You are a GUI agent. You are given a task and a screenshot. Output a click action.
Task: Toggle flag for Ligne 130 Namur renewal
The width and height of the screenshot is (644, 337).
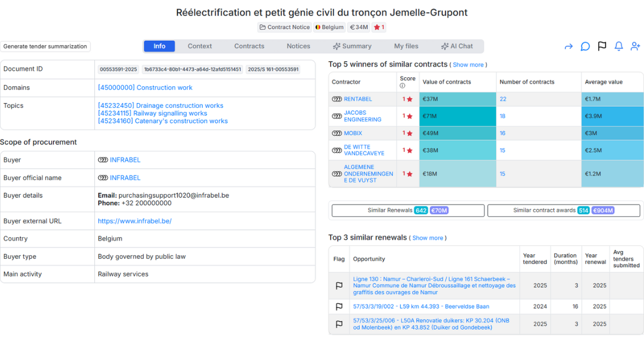[339, 286]
